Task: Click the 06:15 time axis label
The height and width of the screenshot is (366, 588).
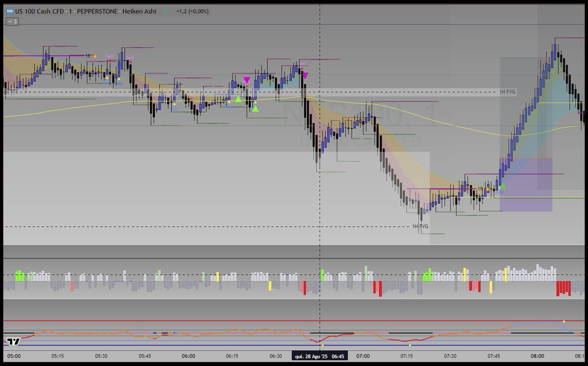Action: tap(232, 356)
